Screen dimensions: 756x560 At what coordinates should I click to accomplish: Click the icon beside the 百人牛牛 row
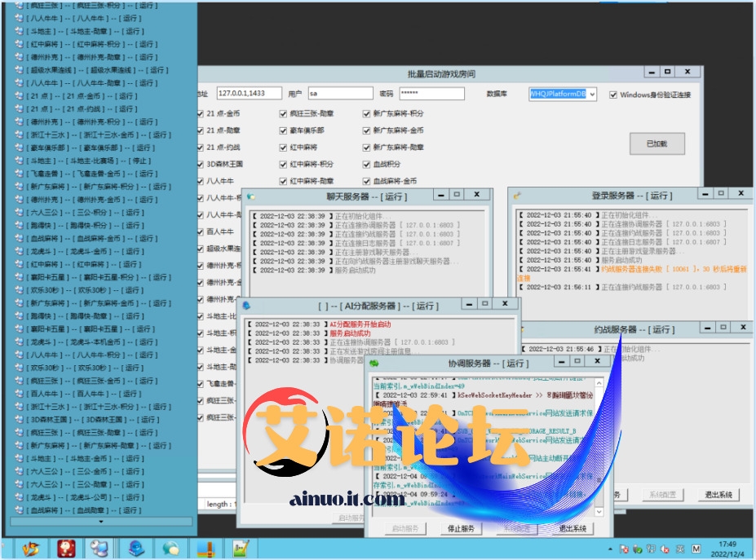click(x=19, y=394)
